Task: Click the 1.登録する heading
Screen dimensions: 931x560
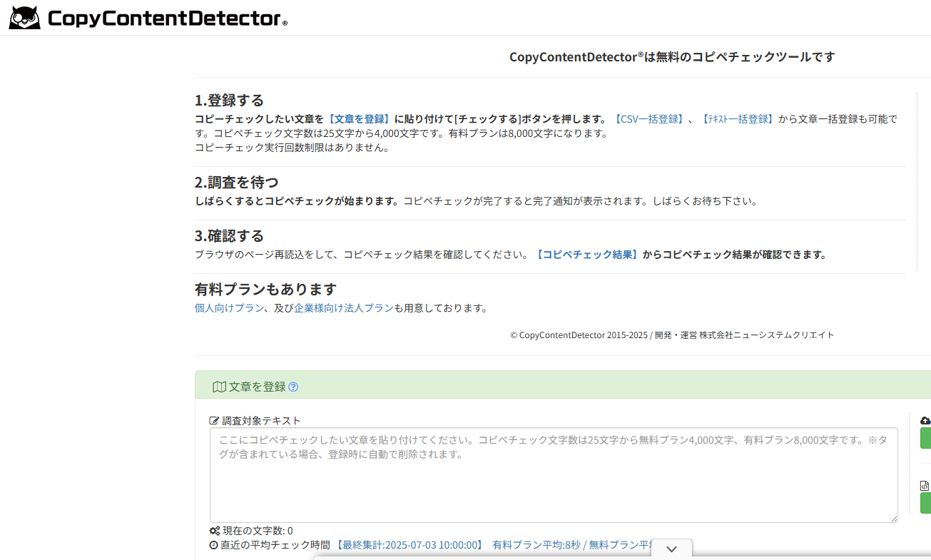Action: pyautogui.click(x=230, y=101)
